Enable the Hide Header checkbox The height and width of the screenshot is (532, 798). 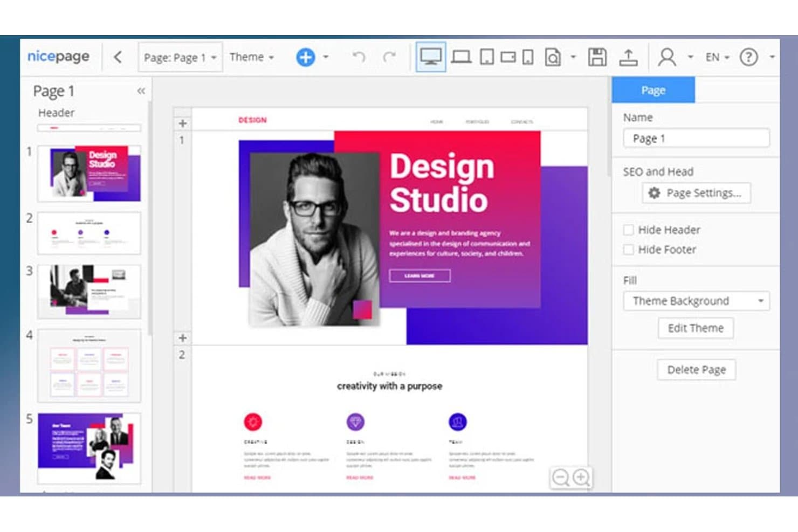coord(628,230)
